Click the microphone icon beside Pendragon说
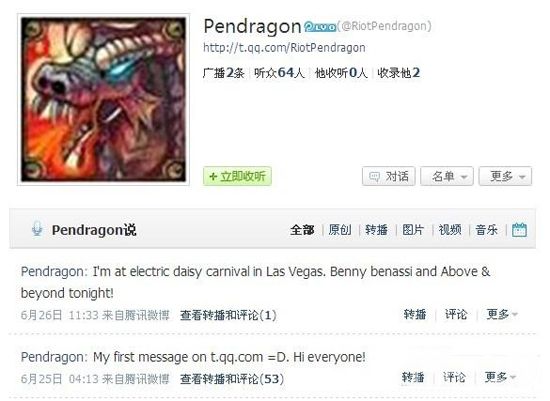This screenshot has width=550, height=401. click(37, 229)
